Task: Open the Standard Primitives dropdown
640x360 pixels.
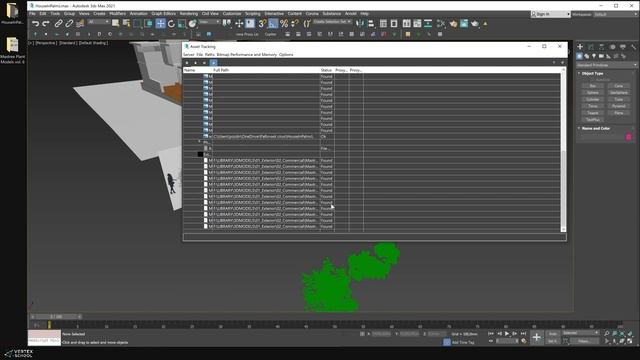Action: pyautogui.click(x=607, y=65)
